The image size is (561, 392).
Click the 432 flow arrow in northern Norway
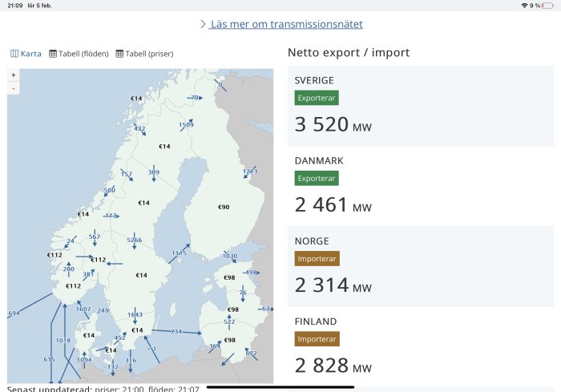click(139, 129)
